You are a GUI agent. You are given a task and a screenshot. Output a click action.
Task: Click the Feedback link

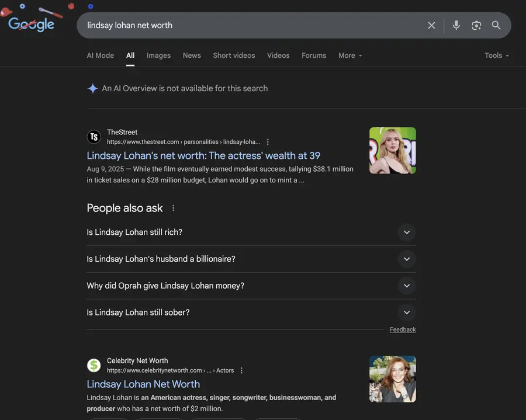403,329
